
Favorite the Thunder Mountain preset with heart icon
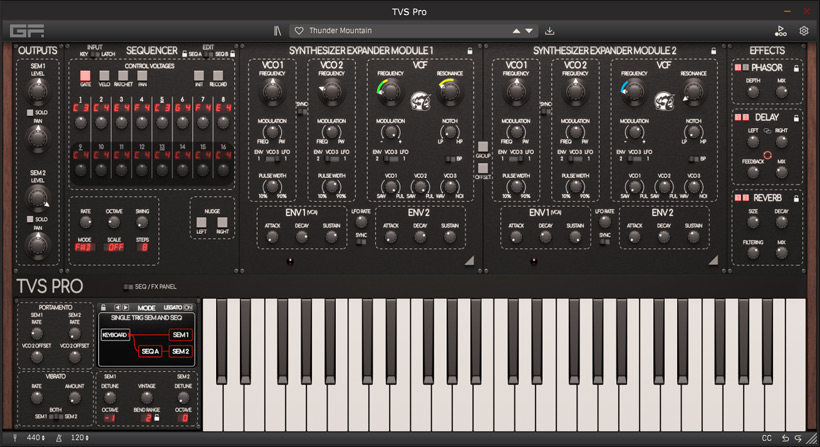(299, 31)
